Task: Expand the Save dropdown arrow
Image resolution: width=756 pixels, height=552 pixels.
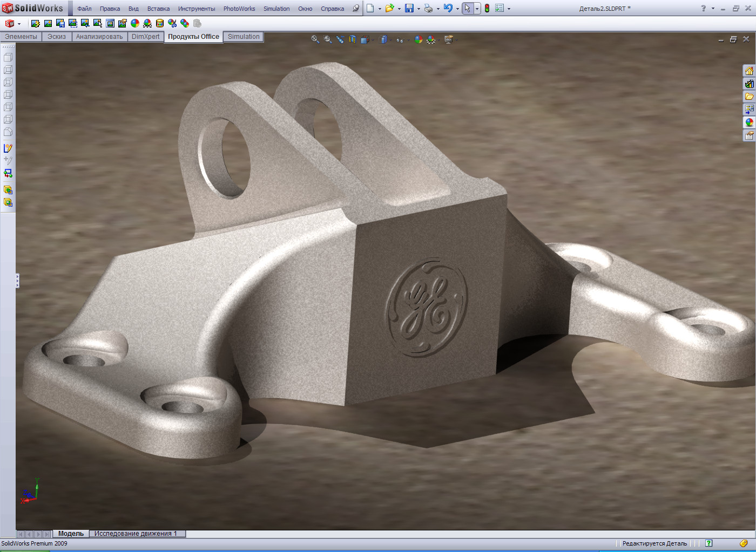Action: pyautogui.click(x=418, y=9)
